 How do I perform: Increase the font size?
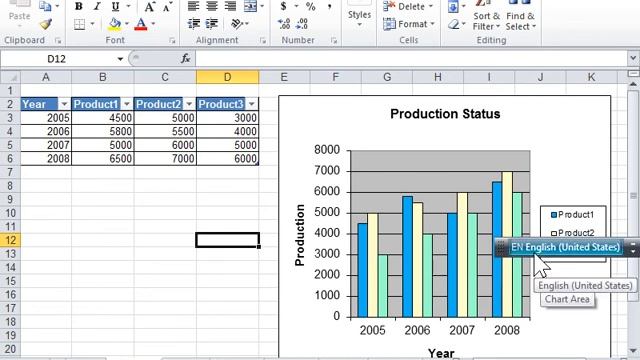pyautogui.click(x=149, y=6)
